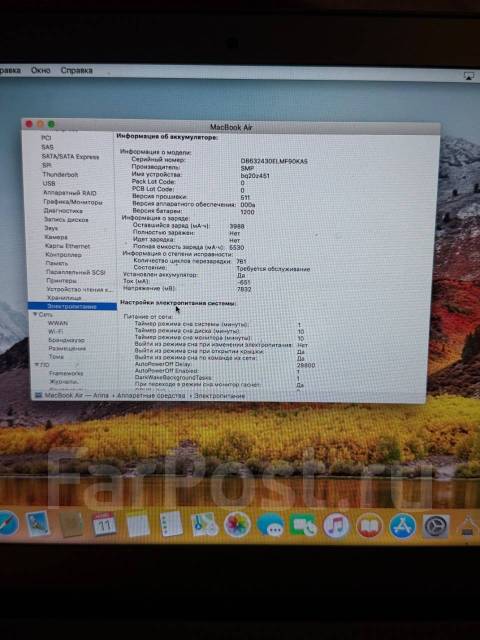Click the Информация об аккумуляторе heading
The width and height of the screenshot is (480, 640).
(167, 138)
